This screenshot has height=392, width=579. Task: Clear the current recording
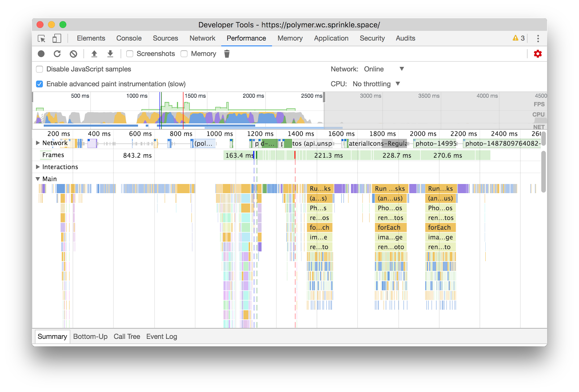pyautogui.click(x=73, y=54)
